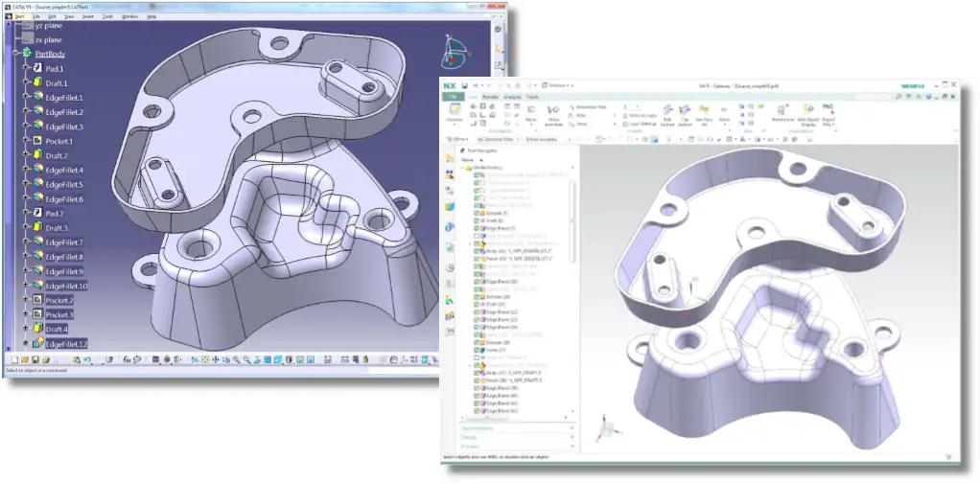980x484 pixels.
Task: Click the History clock icon in NX resource bar
Action: tap(450, 268)
